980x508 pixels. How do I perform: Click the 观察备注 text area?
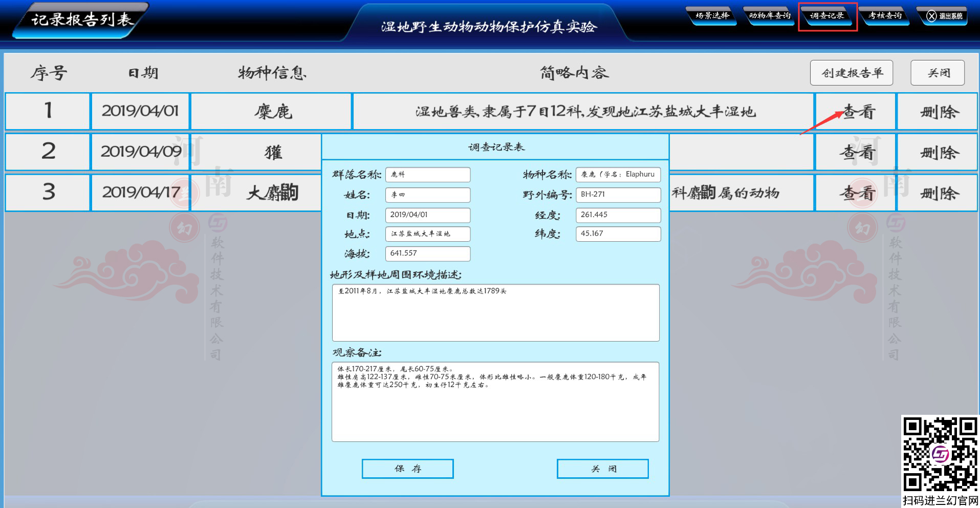click(x=495, y=402)
